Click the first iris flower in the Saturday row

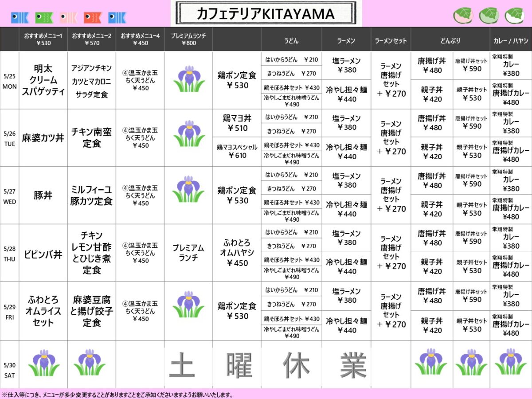[x=44, y=363]
